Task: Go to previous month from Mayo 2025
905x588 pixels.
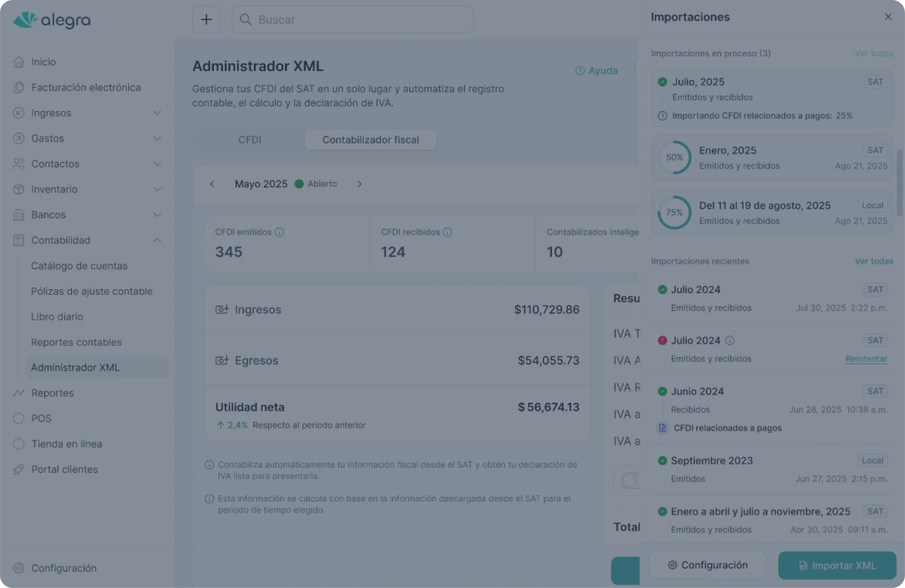Action: click(x=212, y=184)
